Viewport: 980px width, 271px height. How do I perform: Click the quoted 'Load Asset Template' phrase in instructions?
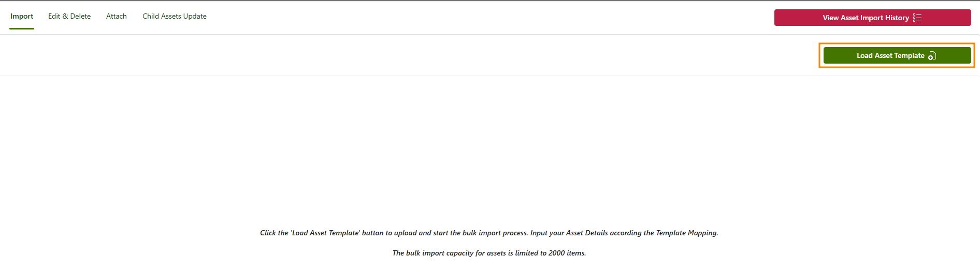[325, 233]
